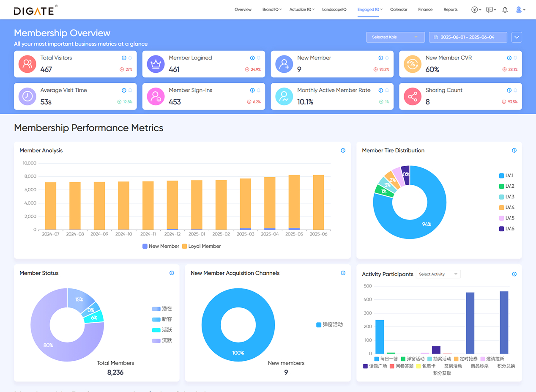Show info for the New Member CVR card
Image resolution: width=536 pixels, height=392 pixels.
pos(509,58)
